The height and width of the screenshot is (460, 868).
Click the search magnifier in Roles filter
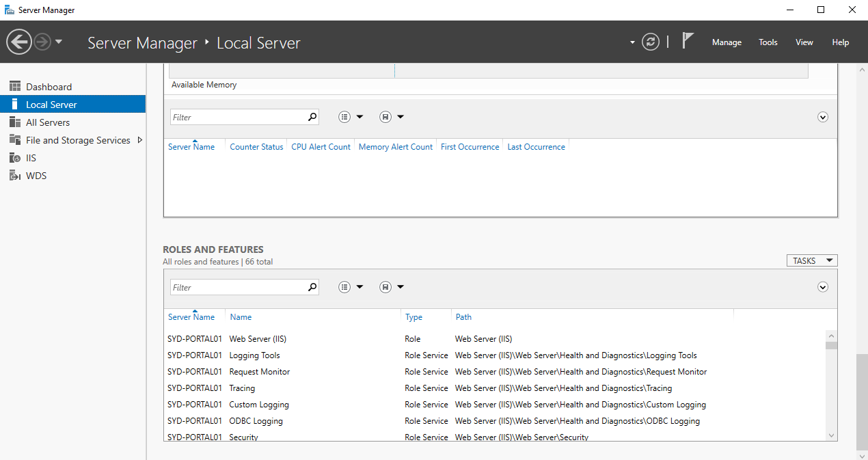(312, 287)
